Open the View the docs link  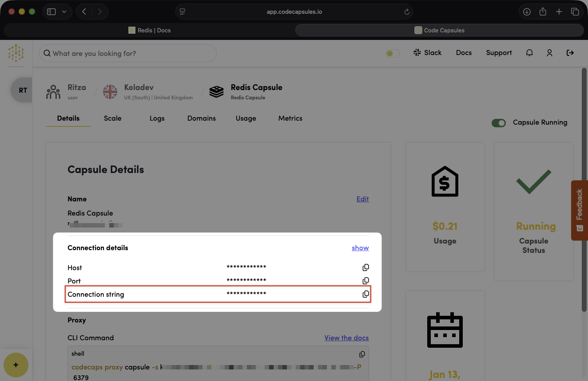pos(346,338)
